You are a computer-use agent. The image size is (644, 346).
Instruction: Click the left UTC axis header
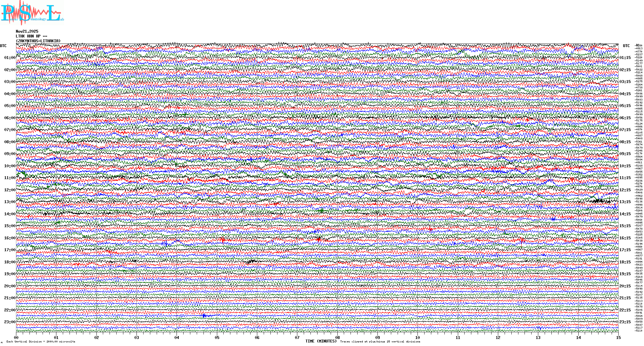click(x=3, y=46)
